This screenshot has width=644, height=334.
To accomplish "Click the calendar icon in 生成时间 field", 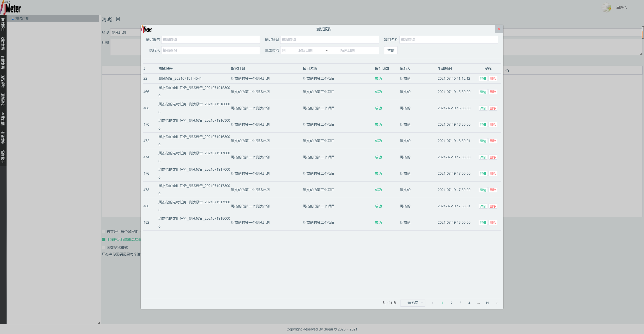I will coord(284,50).
